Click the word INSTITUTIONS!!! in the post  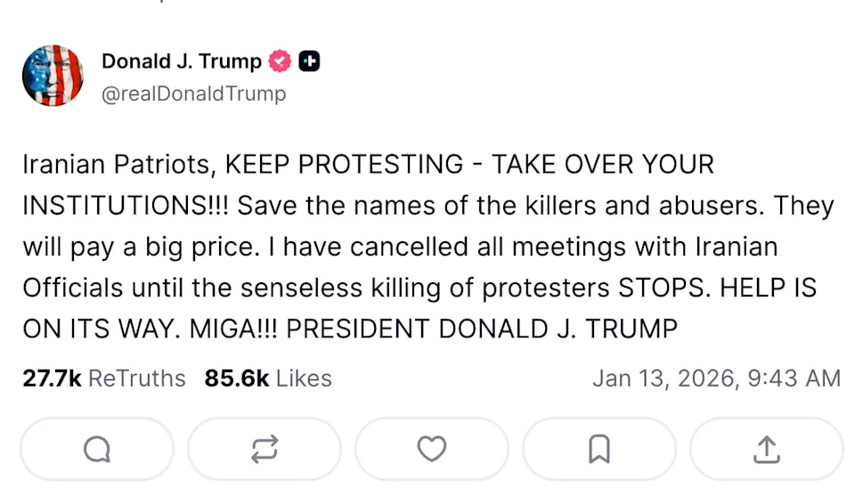[126, 206]
